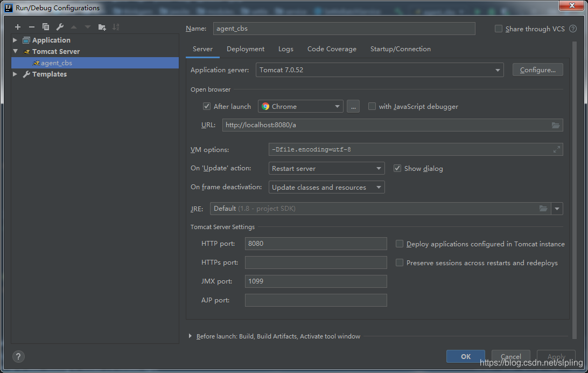Open On 'Update' action Restart server dropdown
Viewport: 588px width, 373px height.
[x=327, y=169]
